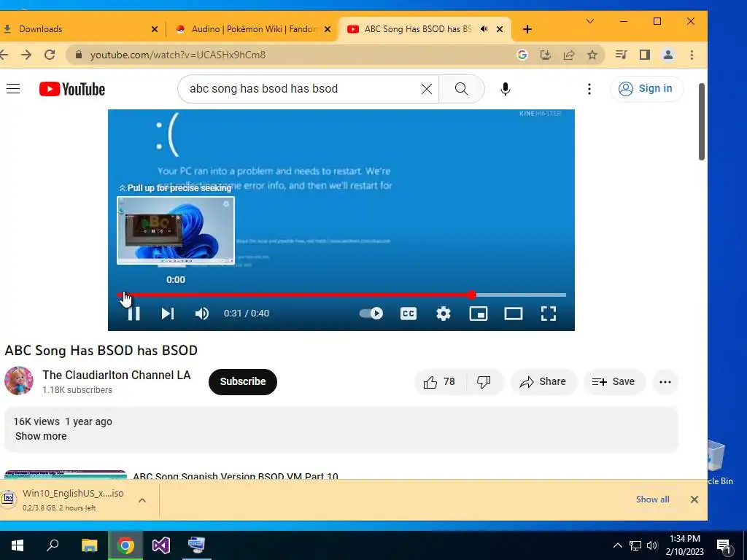Screen dimensions: 747x560
Task: Expand Win10 ISO download options caret
Action: pyautogui.click(x=142, y=500)
